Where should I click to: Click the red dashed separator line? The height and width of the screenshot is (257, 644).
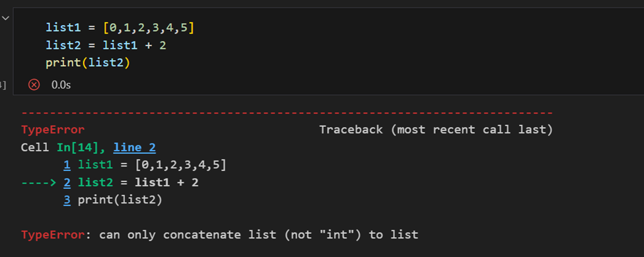coord(287,112)
